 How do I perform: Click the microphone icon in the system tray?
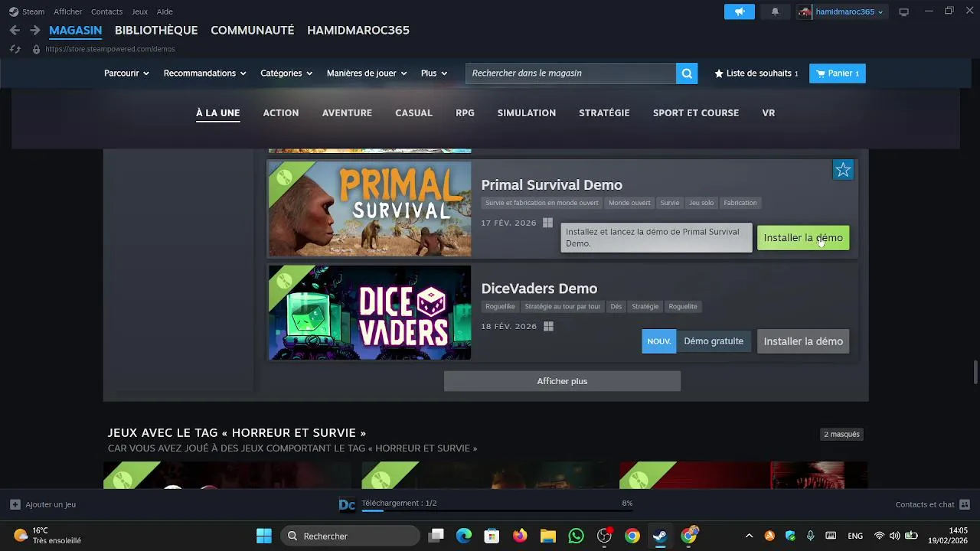(x=810, y=536)
